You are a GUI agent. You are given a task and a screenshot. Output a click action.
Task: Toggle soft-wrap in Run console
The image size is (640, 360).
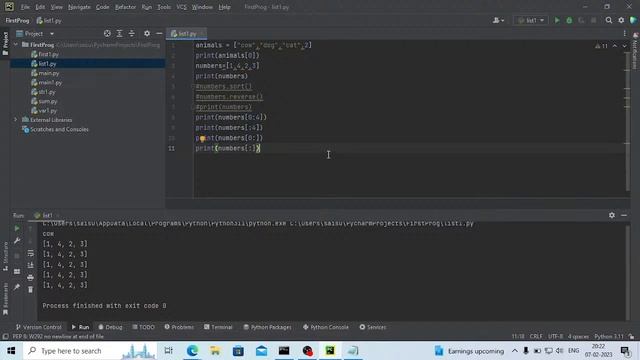31,253
